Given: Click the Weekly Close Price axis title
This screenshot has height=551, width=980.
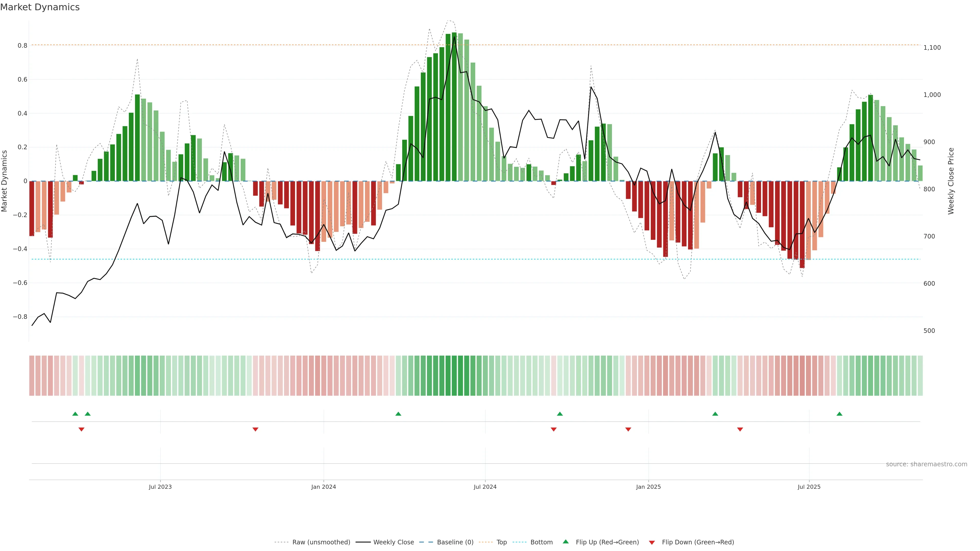Looking at the screenshot, I should 951,181.
